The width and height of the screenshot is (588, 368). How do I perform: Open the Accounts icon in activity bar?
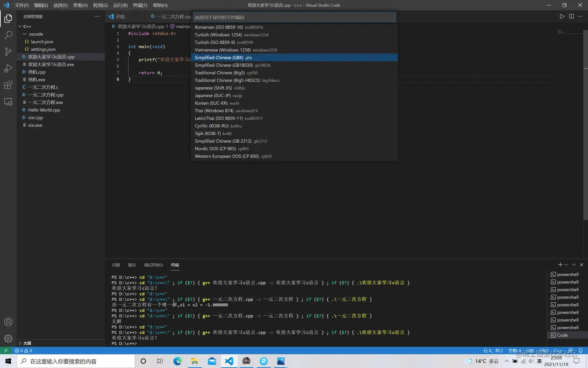pos(8,322)
